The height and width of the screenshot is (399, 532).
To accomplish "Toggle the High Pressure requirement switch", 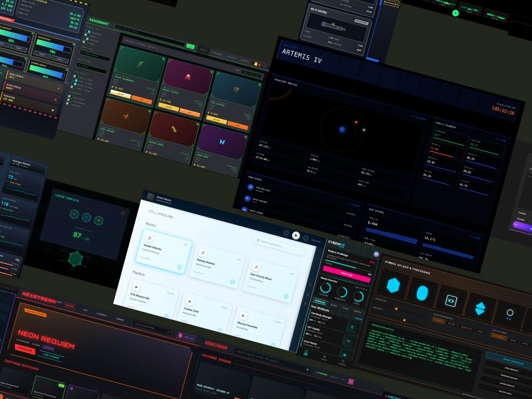I will pyautogui.click(x=69, y=101).
